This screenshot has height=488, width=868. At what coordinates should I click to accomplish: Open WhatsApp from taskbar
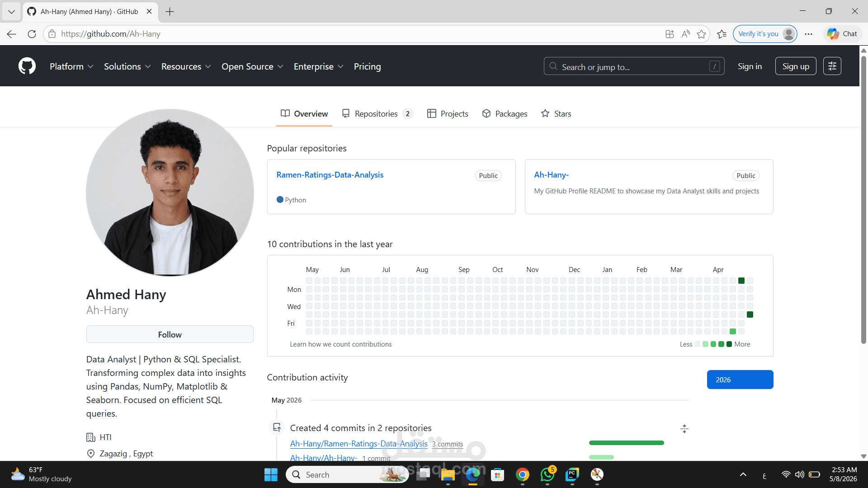(x=547, y=474)
